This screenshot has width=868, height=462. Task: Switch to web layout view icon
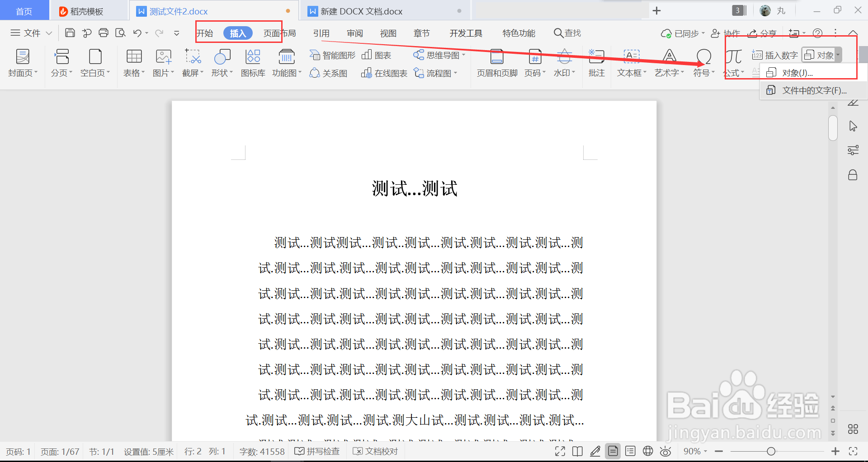tap(648, 451)
